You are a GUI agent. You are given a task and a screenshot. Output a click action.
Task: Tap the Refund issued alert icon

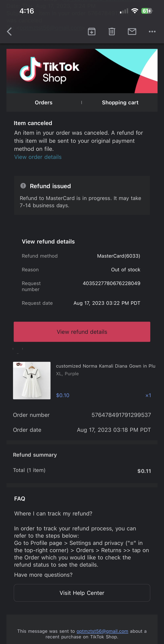[23, 186]
